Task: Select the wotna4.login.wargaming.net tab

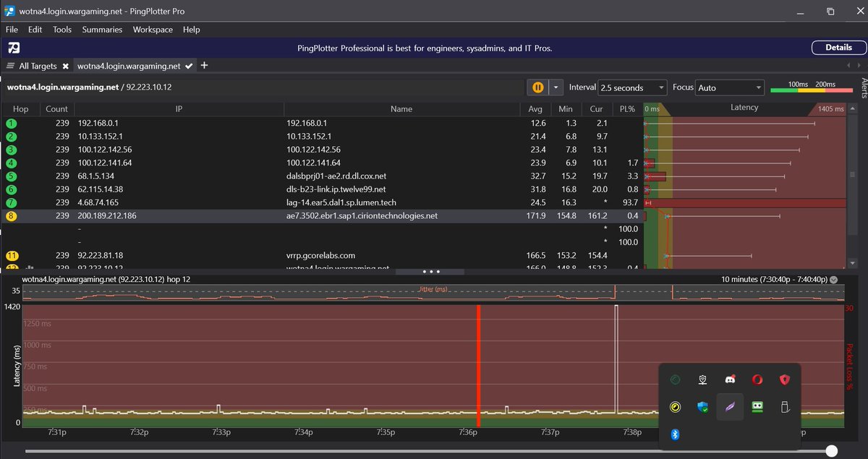Action: click(x=129, y=66)
